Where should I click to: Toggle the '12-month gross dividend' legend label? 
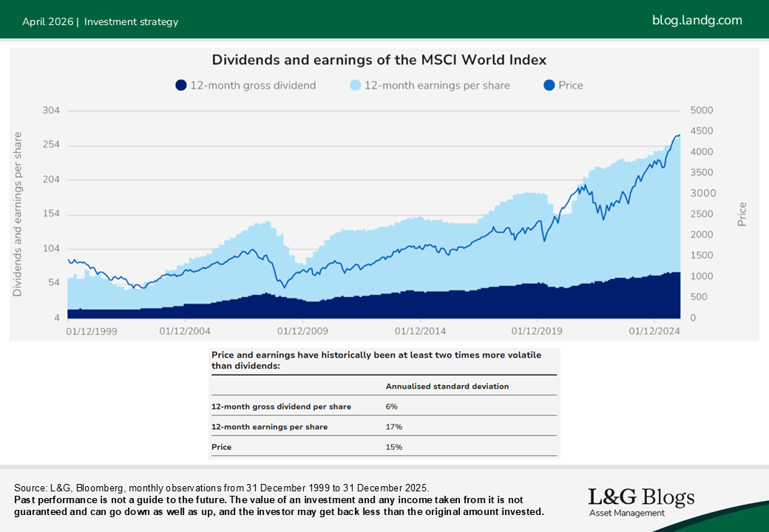(253, 86)
